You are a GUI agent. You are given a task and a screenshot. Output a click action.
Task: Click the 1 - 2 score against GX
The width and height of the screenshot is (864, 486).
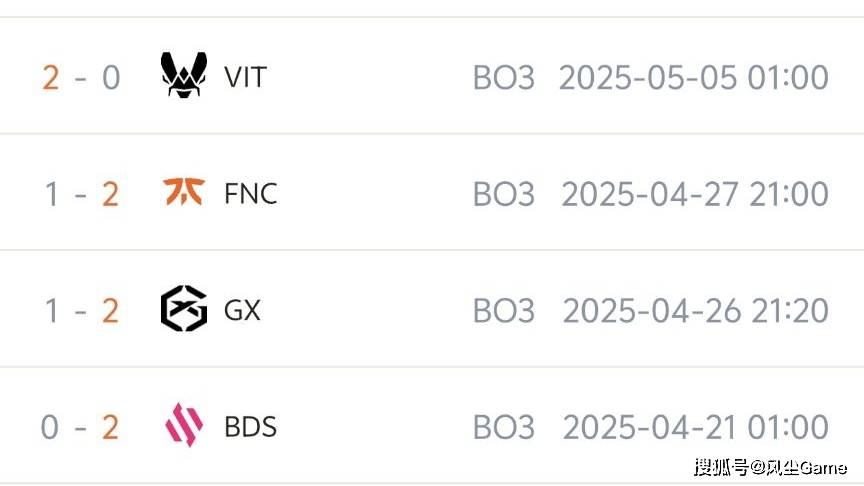pos(81,311)
